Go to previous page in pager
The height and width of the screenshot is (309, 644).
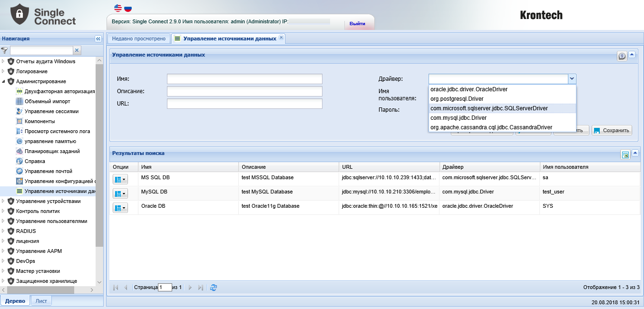point(126,288)
